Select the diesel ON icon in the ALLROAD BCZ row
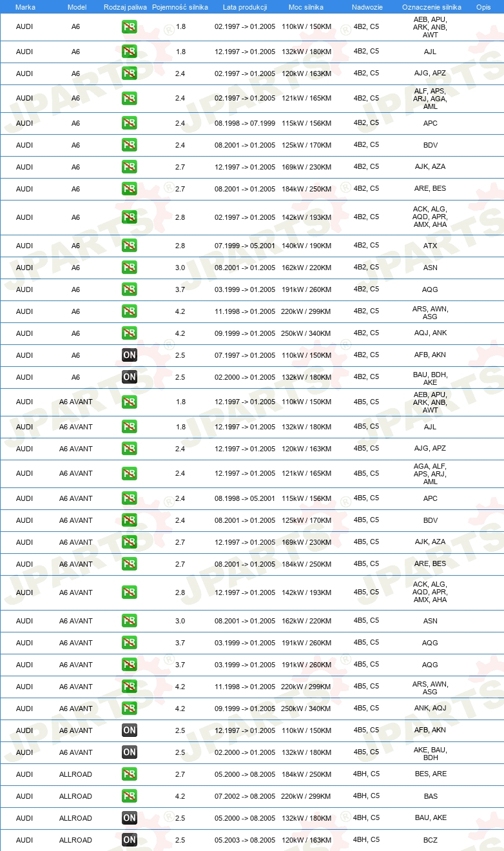Screen dimensions: 504x851 pyautogui.click(x=130, y=840)
